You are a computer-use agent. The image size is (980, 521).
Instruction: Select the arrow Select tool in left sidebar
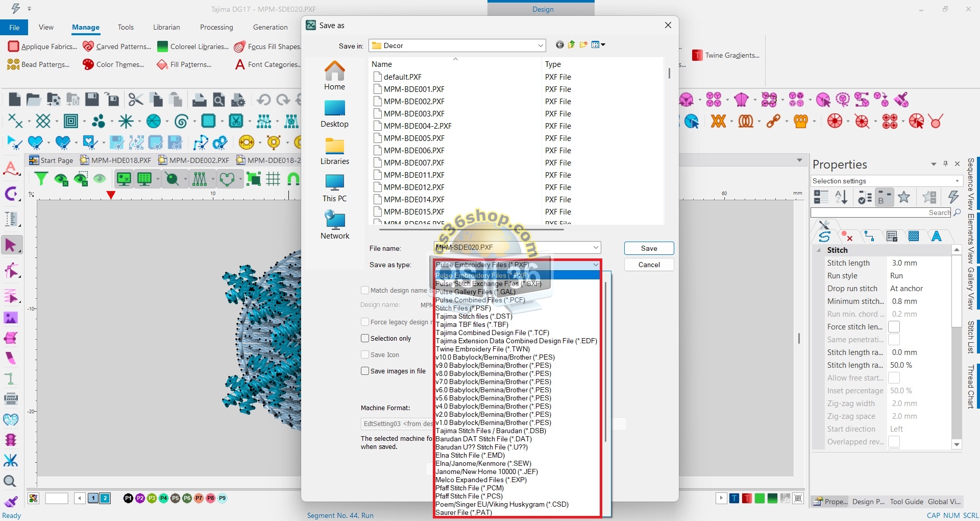11,245
